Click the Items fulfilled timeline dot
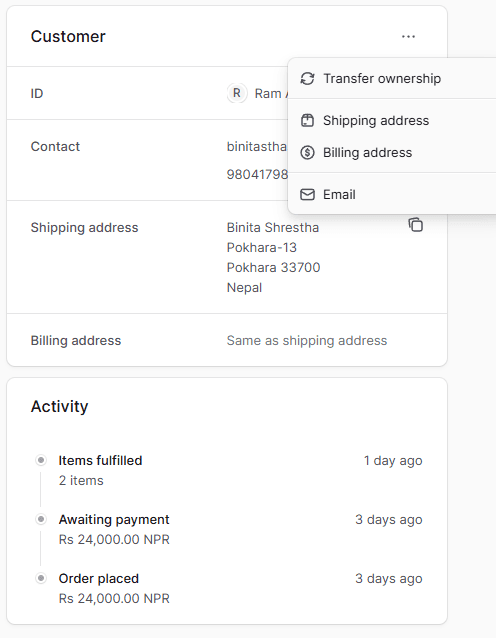The height and width of the screenshot is (638, 496). 41,460
